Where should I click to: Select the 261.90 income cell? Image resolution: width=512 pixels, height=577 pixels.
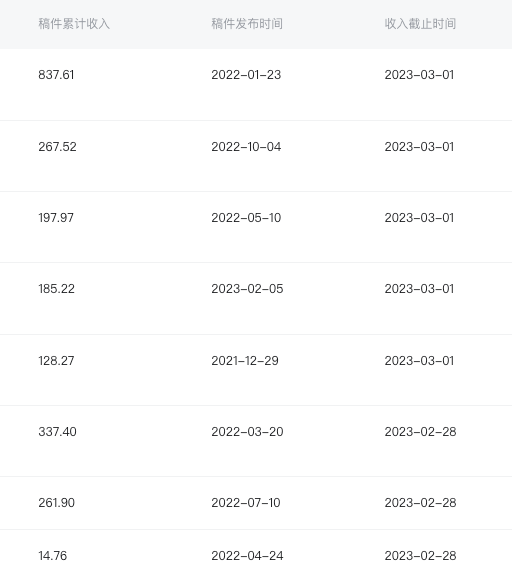[56, 503]
